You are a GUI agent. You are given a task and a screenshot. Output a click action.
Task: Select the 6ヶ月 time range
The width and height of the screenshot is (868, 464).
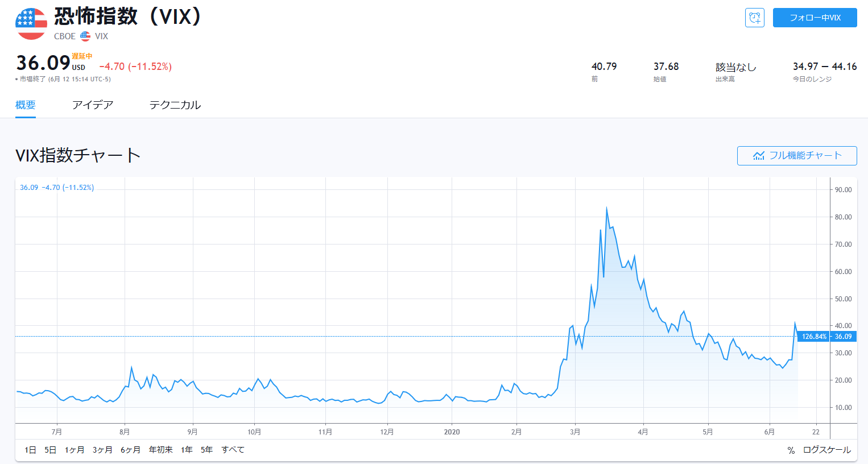(x=130, y=450)
